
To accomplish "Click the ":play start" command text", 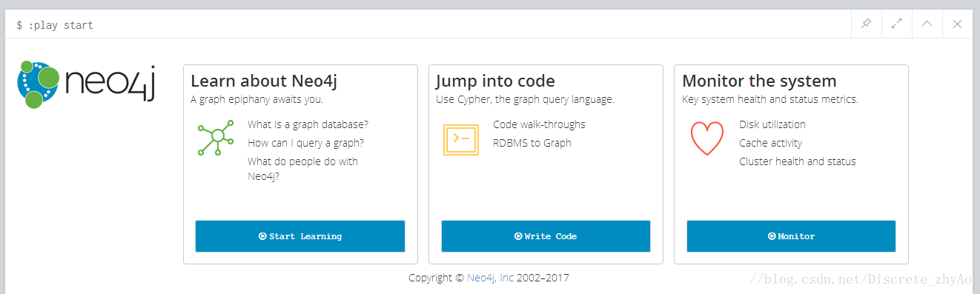I will click(x=60, y=25).
